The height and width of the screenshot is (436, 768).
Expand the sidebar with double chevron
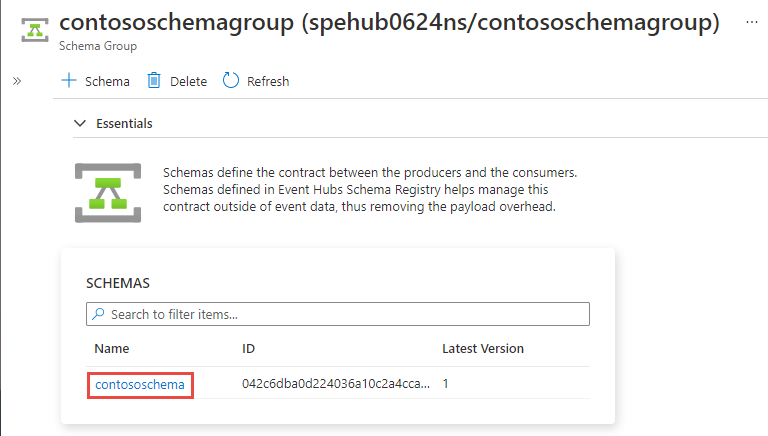[17, 81]
